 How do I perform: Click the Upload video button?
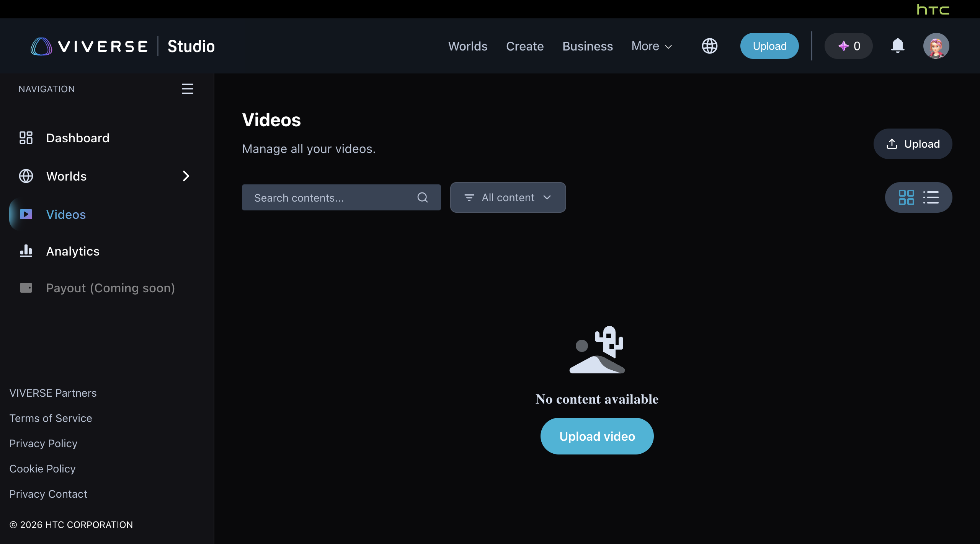[x=597, y=436]
